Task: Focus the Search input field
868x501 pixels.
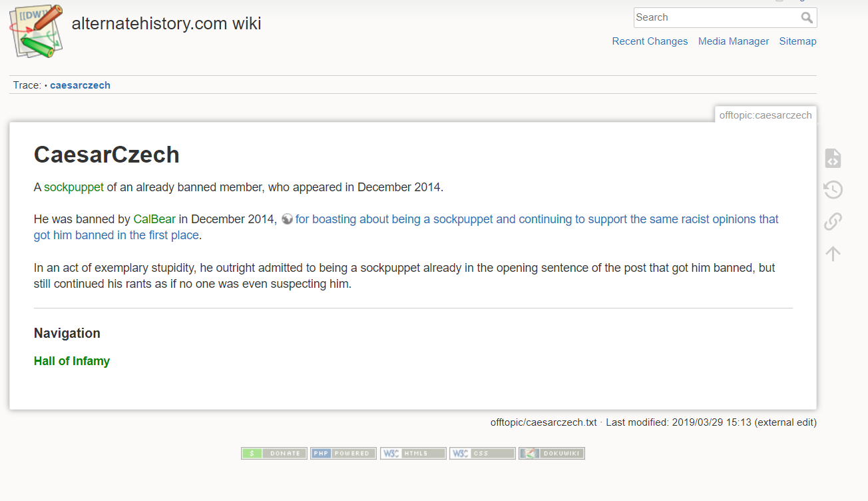Action: [725, 17]
